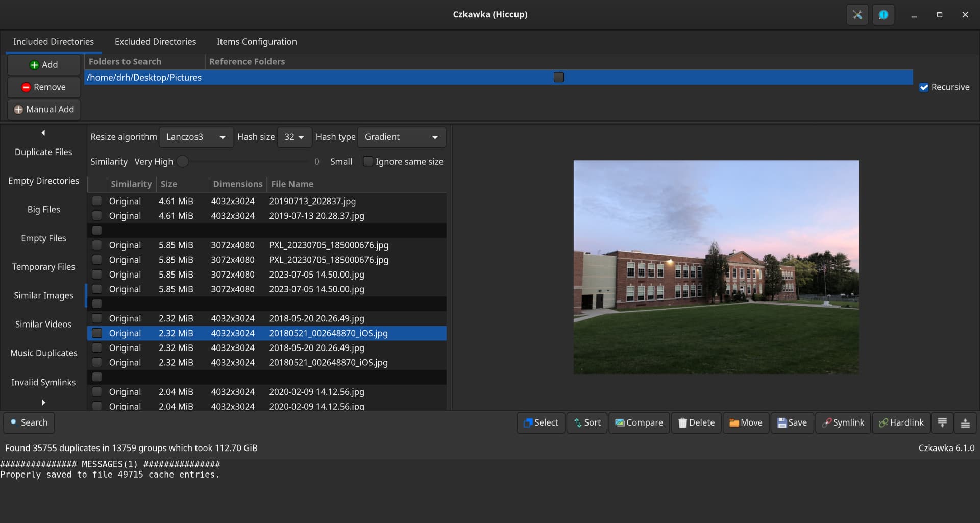Open the Items Configuration tab
Screen dimensions: 980x523
[x=257, y=42]
